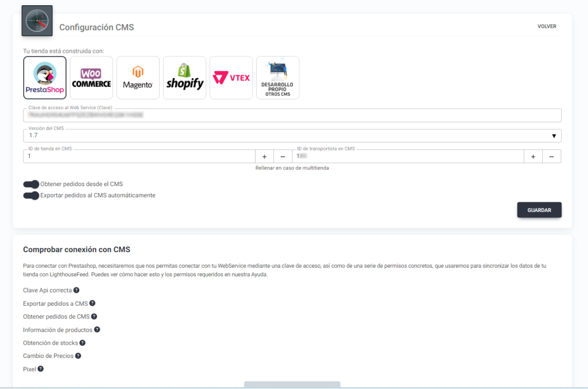Image resolution: width=588 pixels, height=389 pixels.
Task: Open help icon for Obtener pedidos de CMS
Action: [94, 316]
